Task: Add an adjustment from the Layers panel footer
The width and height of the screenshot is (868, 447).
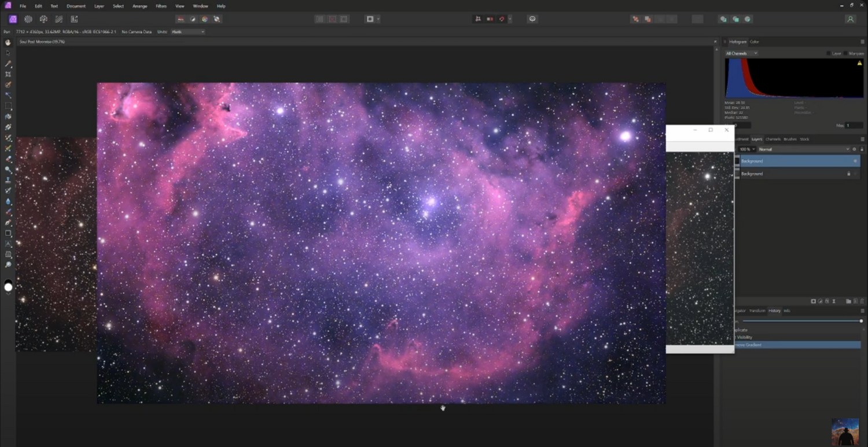Action: 820,301
